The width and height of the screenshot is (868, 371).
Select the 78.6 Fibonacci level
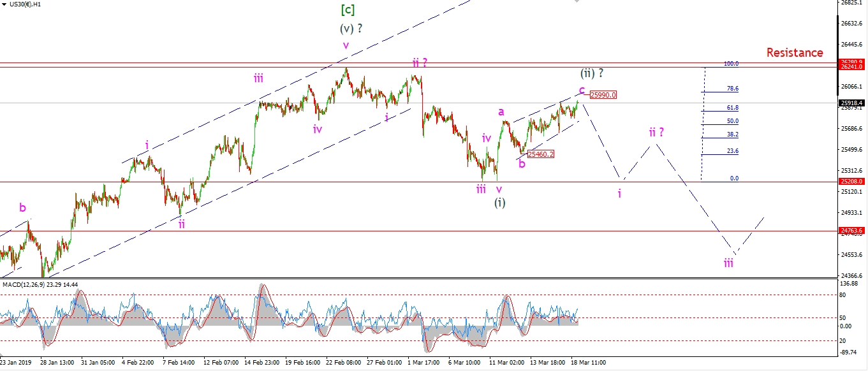click(x=732, y=89)
